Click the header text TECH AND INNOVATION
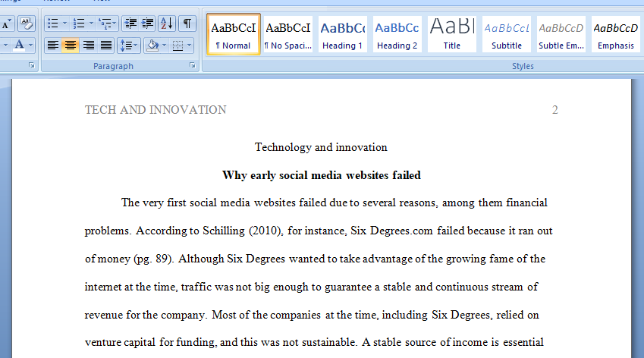644x358 pixels. (x=156, y=110)
